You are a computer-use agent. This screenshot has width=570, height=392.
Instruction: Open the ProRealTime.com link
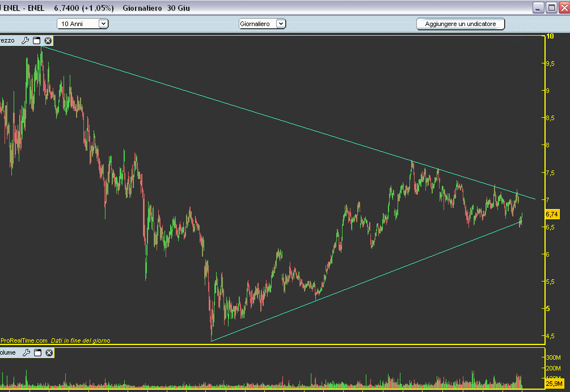pyautogui.click(x=24, y=340)
